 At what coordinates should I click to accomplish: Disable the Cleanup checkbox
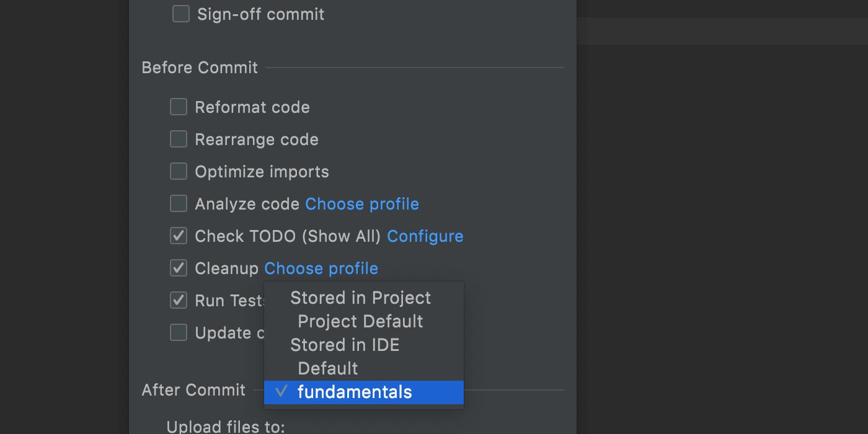(x=179, y=268)
